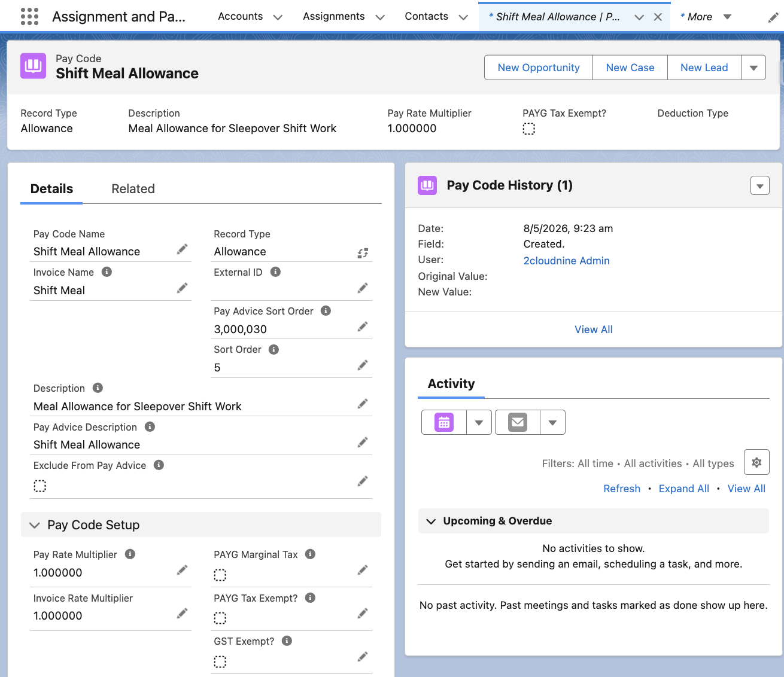Open the email options dropdown
784x677 pixels.
click(552, 422)
